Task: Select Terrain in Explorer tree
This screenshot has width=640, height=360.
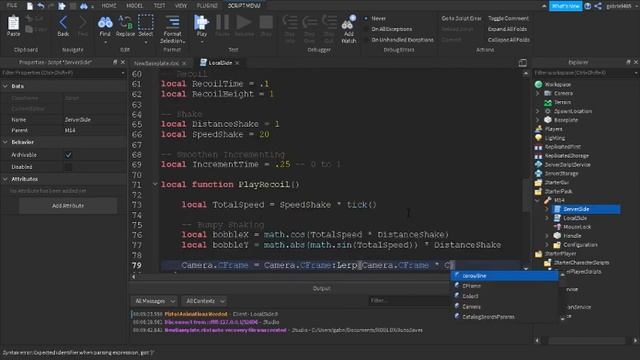Action: (562, 102)
